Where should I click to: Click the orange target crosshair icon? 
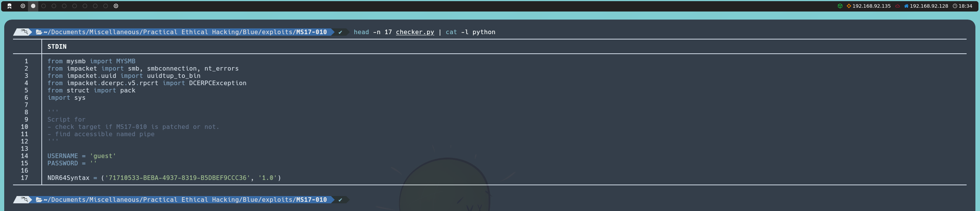point(849,6)
